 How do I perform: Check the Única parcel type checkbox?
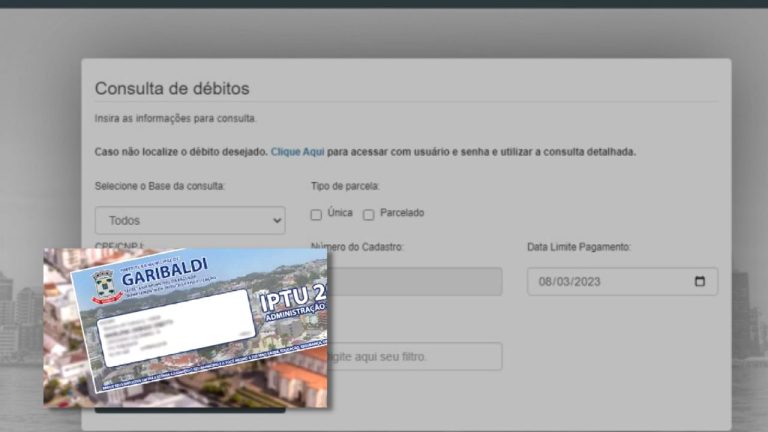click(316, 215)
